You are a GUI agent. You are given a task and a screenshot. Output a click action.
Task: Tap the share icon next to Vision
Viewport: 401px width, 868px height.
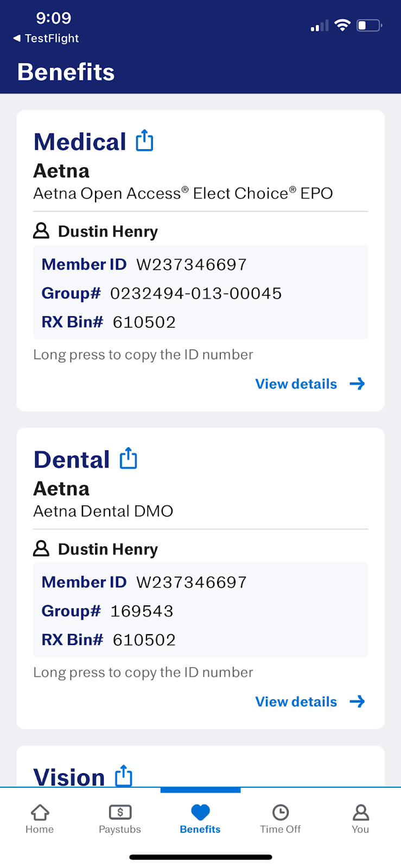124,776
